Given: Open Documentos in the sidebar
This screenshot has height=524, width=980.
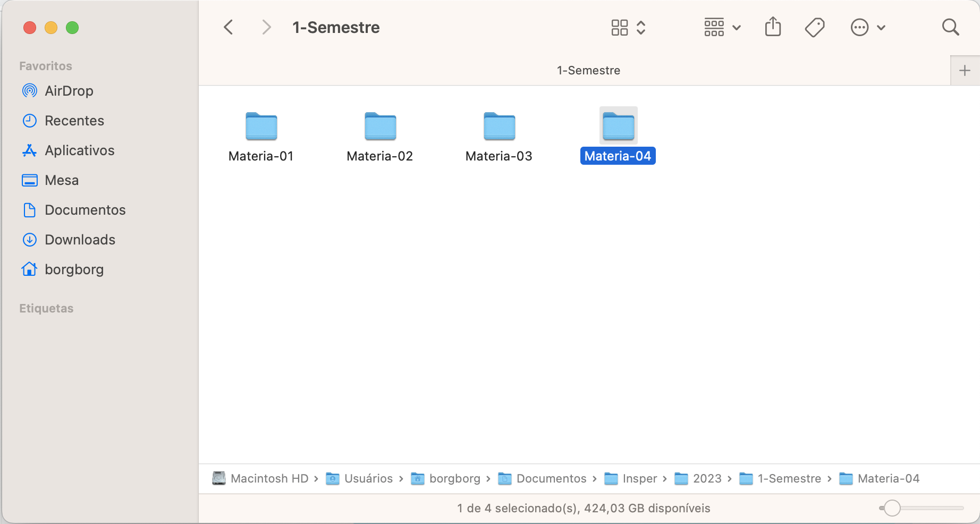Looking at the screenshot, I should (x=85, y=210).
